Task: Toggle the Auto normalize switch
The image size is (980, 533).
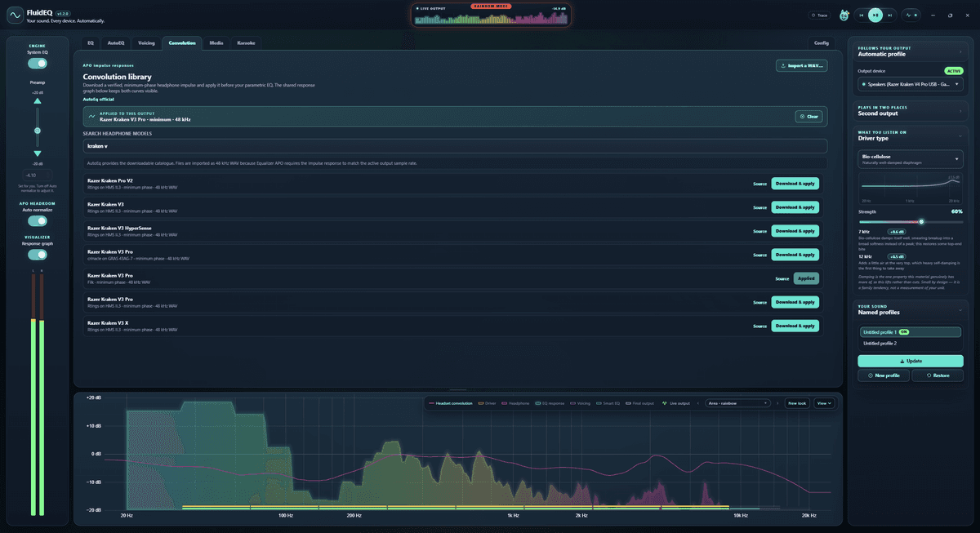Action: pyautogui.click(x=37, y=220)
